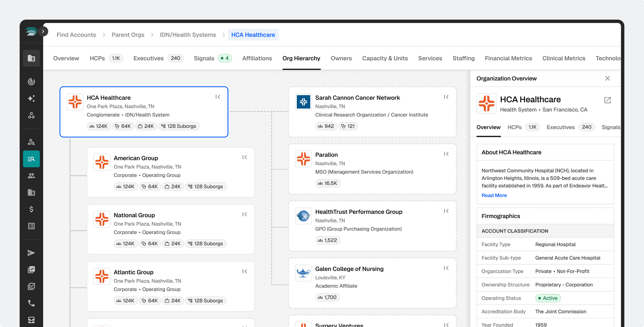Open the person search icon in sidebar
644x327 pixels.
pos(31,142)
